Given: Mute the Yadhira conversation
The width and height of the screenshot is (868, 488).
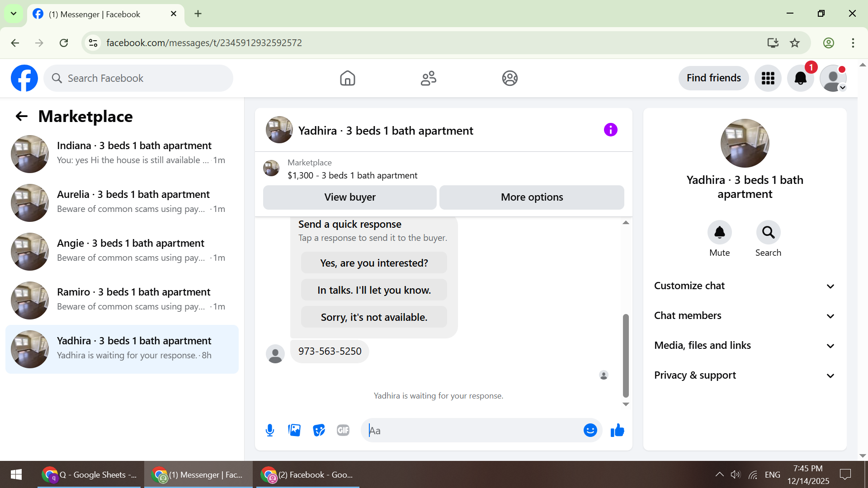Looking at the screenshot, I should point(719,233).
